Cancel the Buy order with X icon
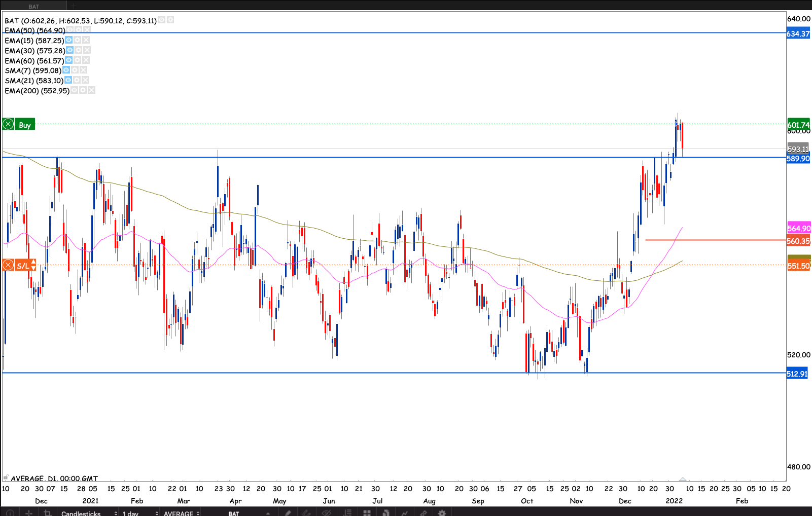 click(x=8, y=125)
